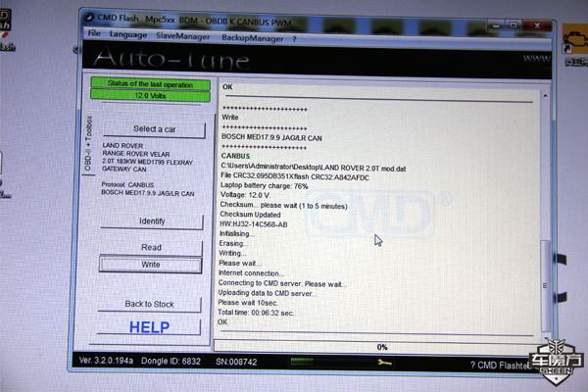
Task: Open the Language menu
Action: point(128,35)
